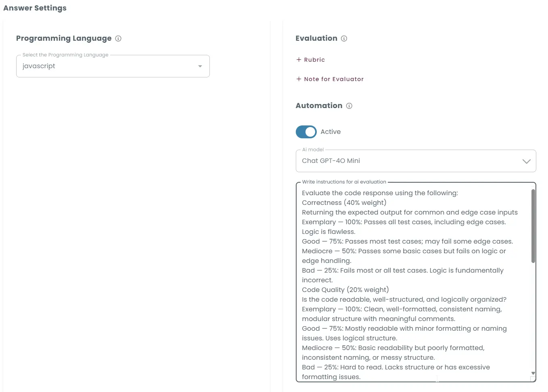Click the Evaluation info icon

[x=344, y=38]
